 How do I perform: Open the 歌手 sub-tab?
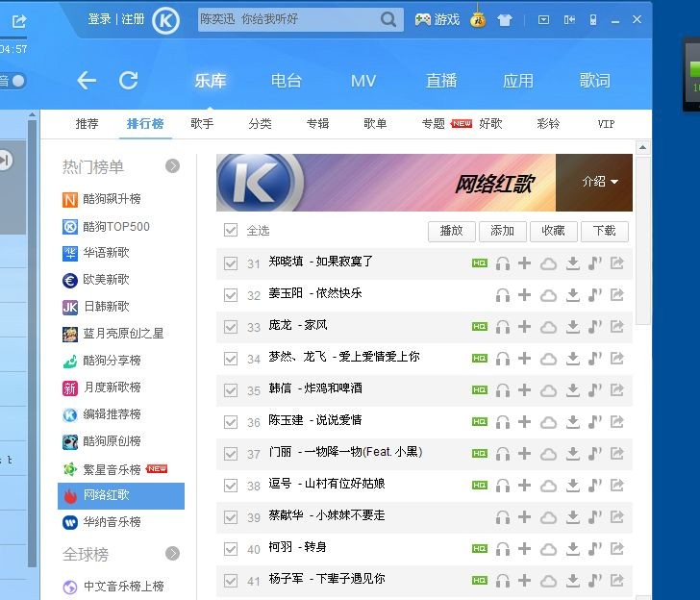(x=202, y=124)
